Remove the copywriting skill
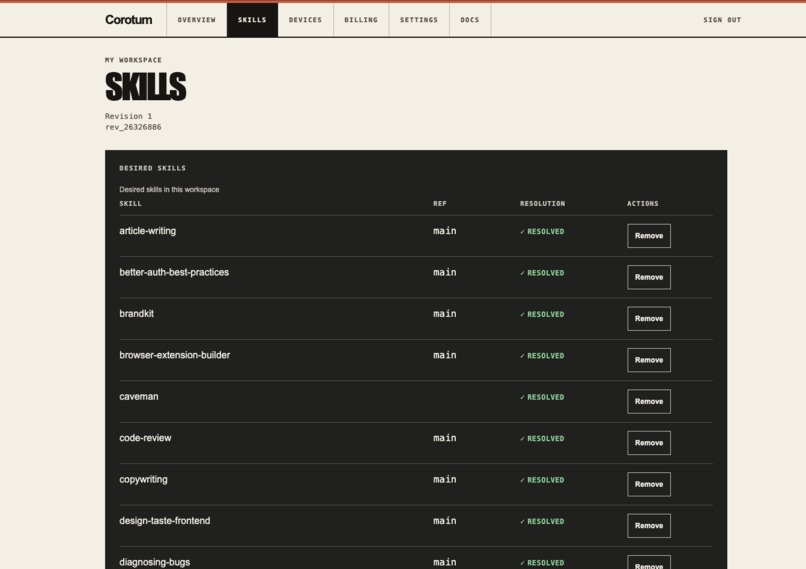Image resolution: width=806 pixels, height=569 pixels. tap(649, 484)
